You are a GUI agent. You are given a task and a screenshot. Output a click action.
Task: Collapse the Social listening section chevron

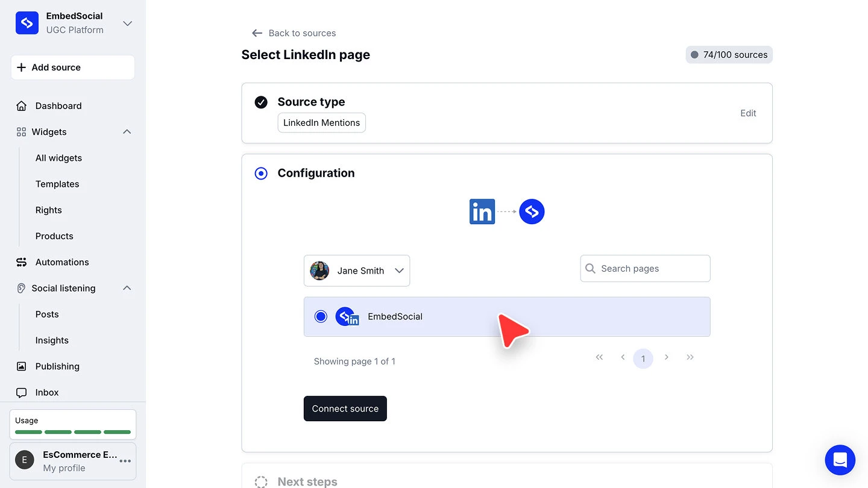(x=127, y=288)
